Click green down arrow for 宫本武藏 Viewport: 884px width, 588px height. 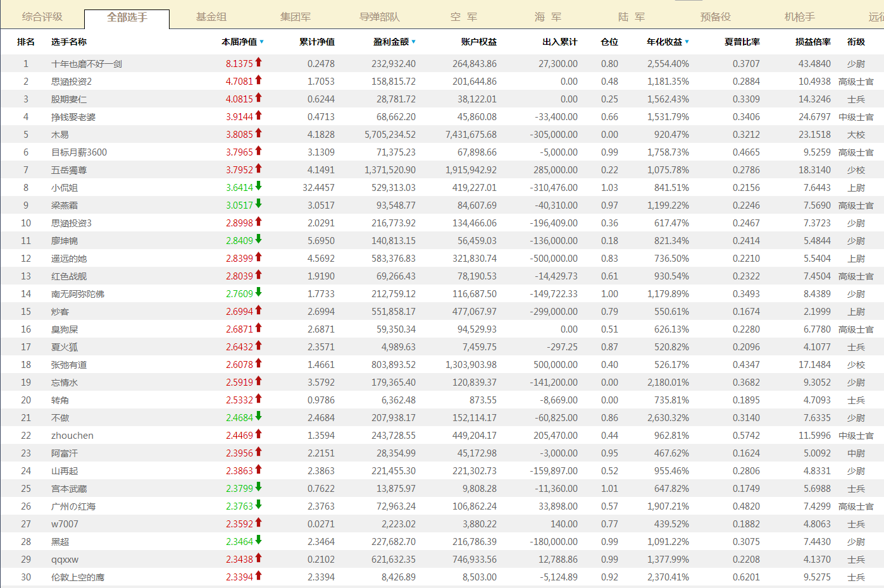point(259,487)
